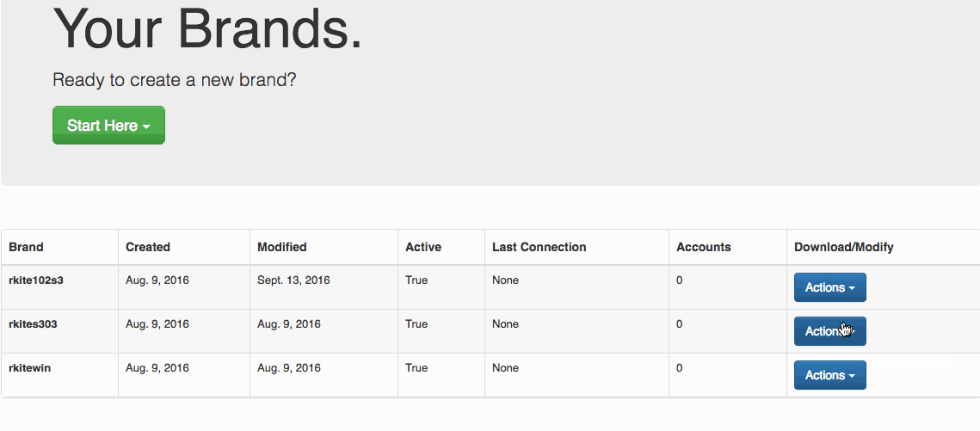This screenshot has width=980, height=431.
Task: Expand Actions dropdown for rkites303
Action: point(830,331)
